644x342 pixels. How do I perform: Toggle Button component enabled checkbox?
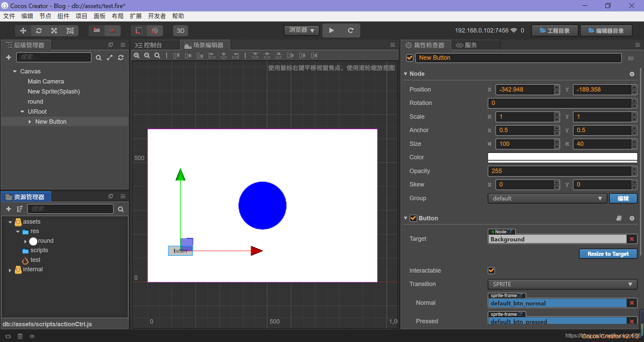click(414, 218)
